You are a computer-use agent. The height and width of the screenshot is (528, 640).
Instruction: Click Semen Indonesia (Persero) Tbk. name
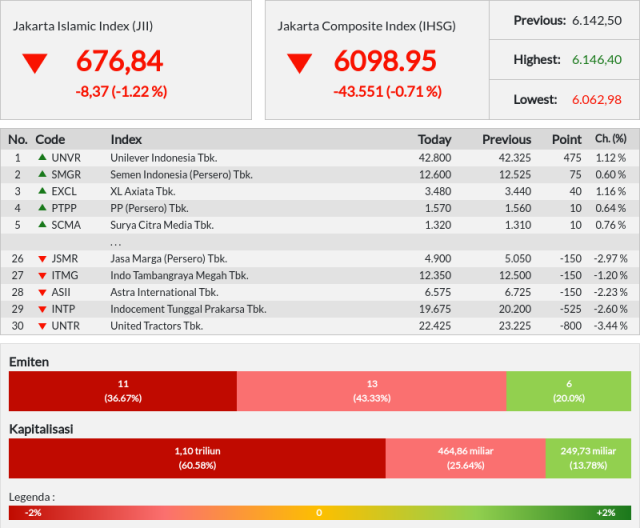pyautogui.click(x=181, y=175)
